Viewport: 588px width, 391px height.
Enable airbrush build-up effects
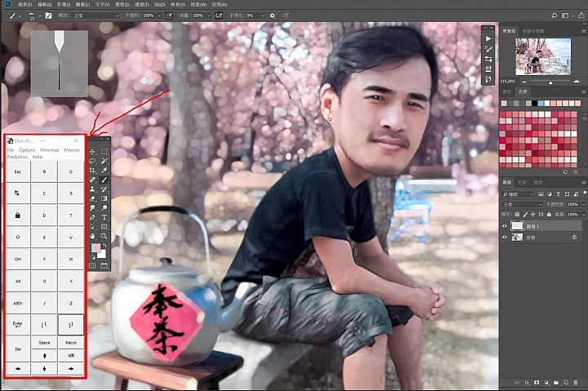click(219, 16)
